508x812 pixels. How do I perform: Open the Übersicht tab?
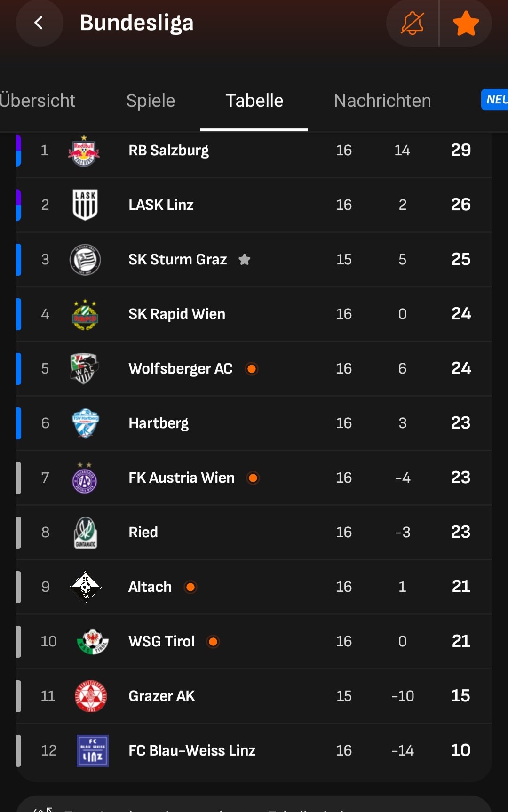(x=37, y=101)
